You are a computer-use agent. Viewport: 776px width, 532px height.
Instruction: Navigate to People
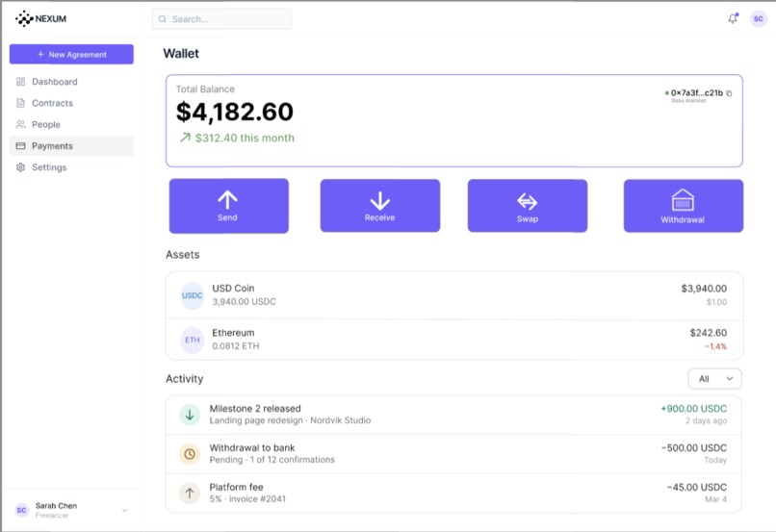[x=71, y=124]
